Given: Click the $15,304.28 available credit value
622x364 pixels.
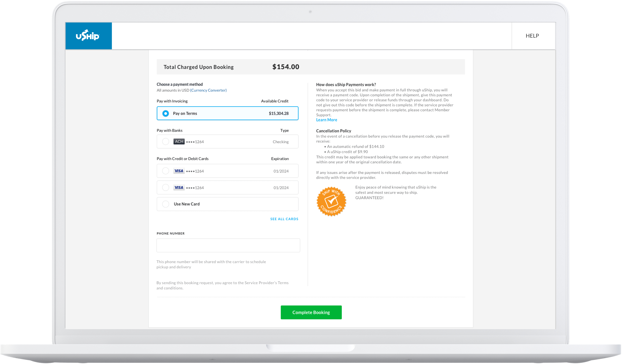Looking at the screenshot, I should (x=278, y=113).
